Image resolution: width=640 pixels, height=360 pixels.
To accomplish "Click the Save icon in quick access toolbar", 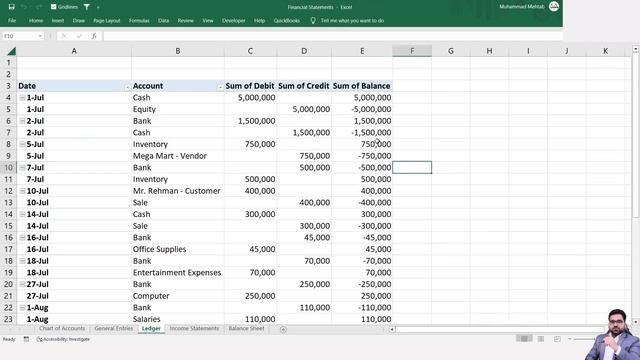I will click(x=11, y=7).
